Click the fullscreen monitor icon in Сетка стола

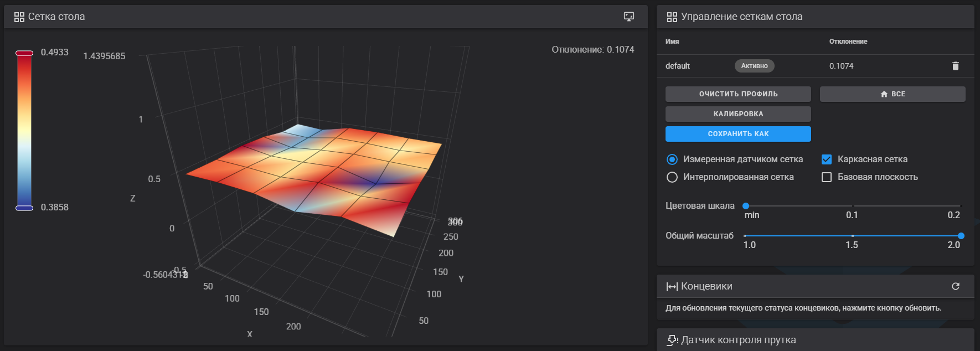pos(628,17)
